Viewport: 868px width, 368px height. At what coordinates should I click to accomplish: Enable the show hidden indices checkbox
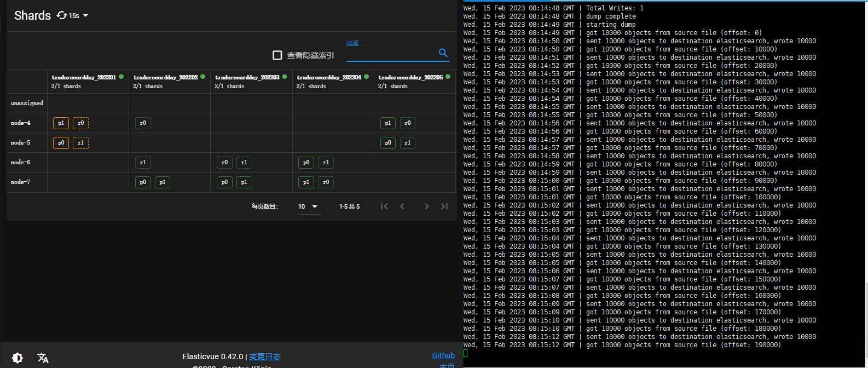[277, 55]
